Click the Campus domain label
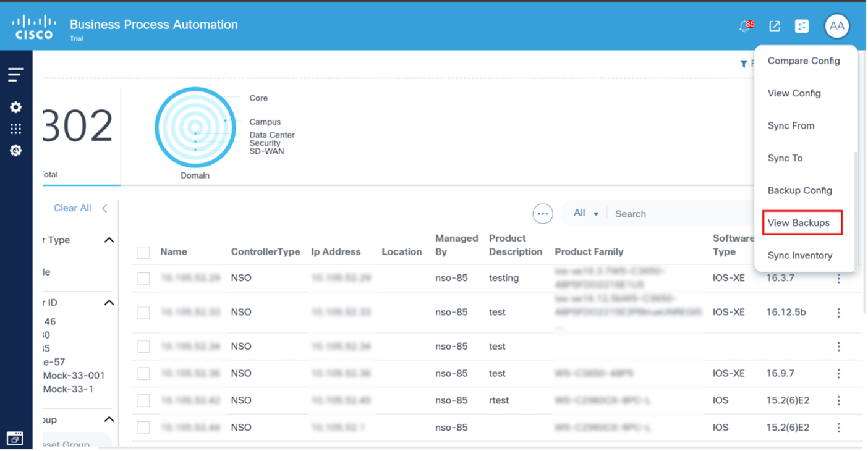This screenshot has height=451, width=868. (x=265, y=122)
